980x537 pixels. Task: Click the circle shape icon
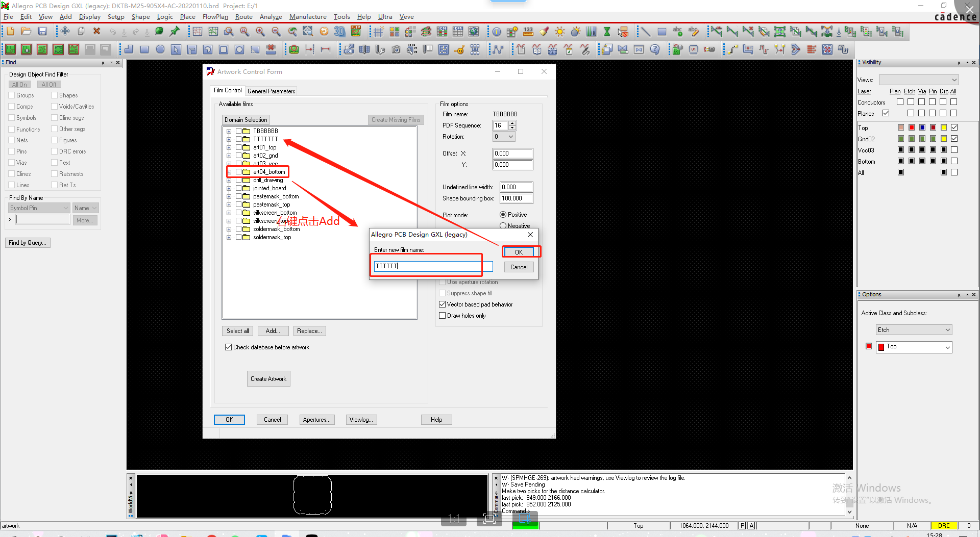click(x=160, y=49)
